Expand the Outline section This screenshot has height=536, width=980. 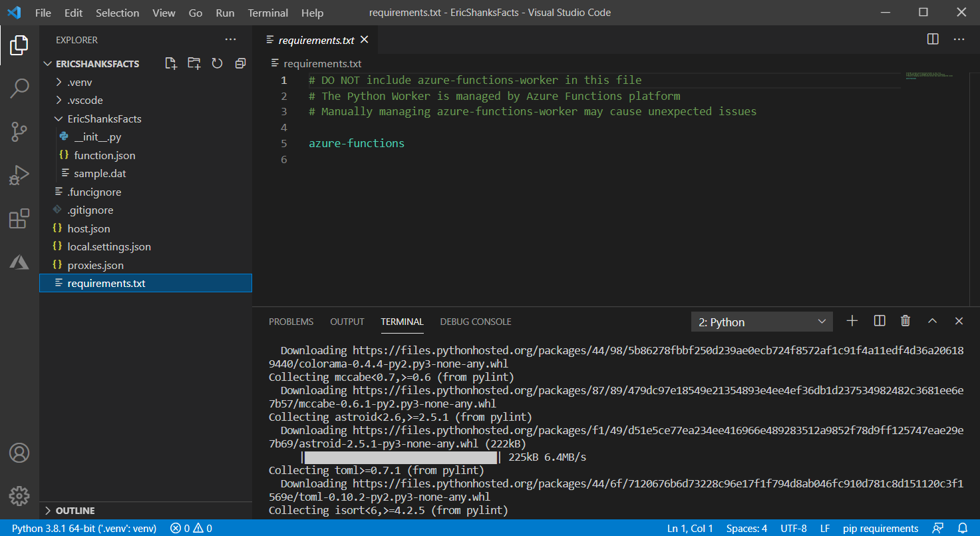(75, 511)
